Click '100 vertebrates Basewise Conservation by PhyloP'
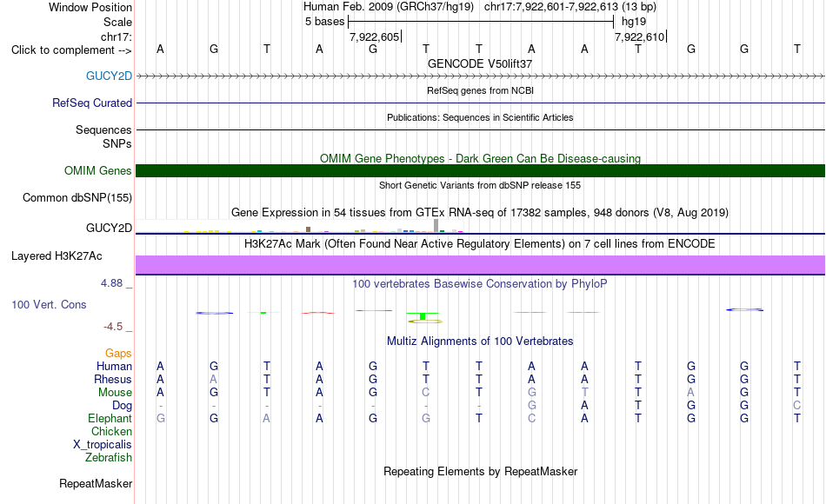 coord(480,284)
